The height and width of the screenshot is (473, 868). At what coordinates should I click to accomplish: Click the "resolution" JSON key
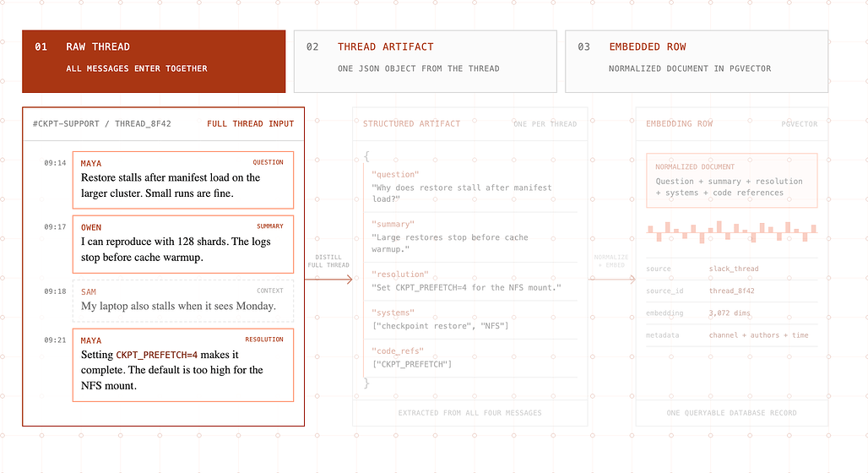click(400, 275)
